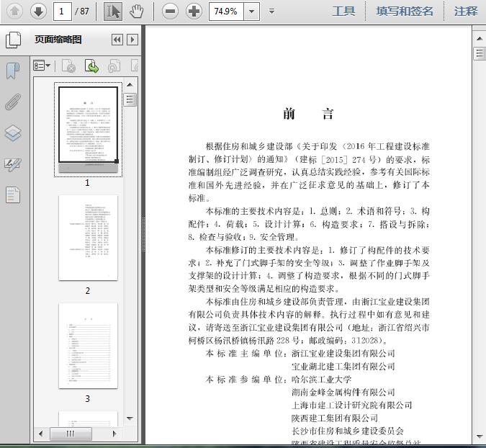Viewport: 486px width, 448px height.
Task: Expand the toolbar overflow options arrow
Action: pyautogui.click(x=271, y=11)
